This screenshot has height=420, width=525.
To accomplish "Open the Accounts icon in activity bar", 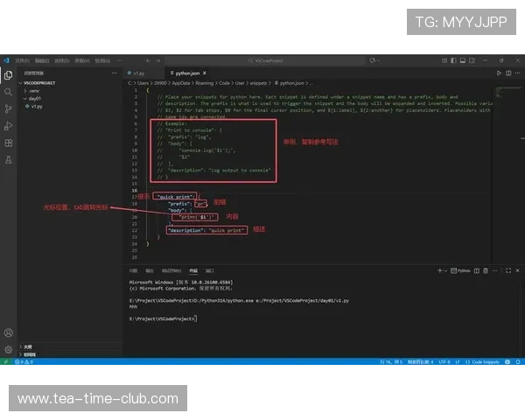I will coord(8,332).
